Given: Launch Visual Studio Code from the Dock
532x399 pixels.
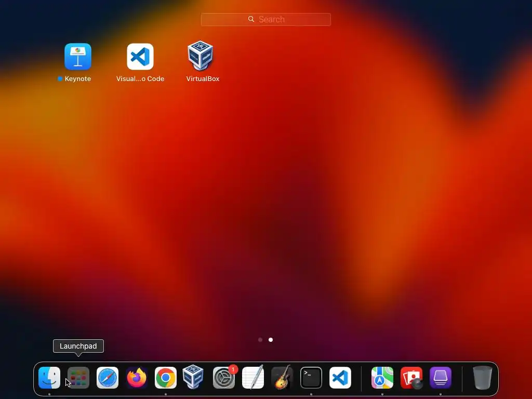Looking at the screenshot, I should click(340, 378).
